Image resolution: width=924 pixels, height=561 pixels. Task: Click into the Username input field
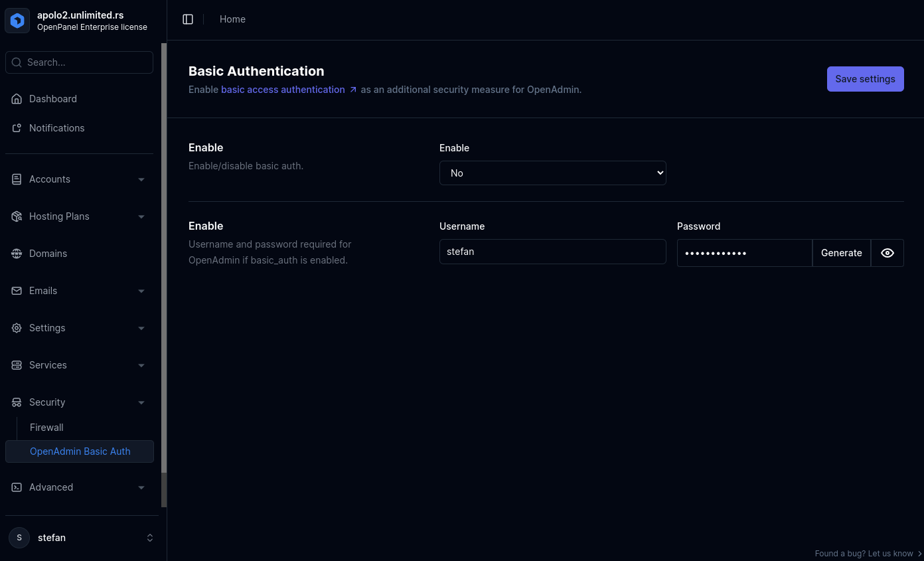[552, 252]
